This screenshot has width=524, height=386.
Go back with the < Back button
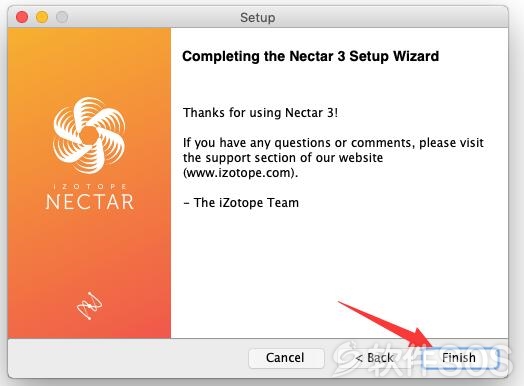(374, 358)
